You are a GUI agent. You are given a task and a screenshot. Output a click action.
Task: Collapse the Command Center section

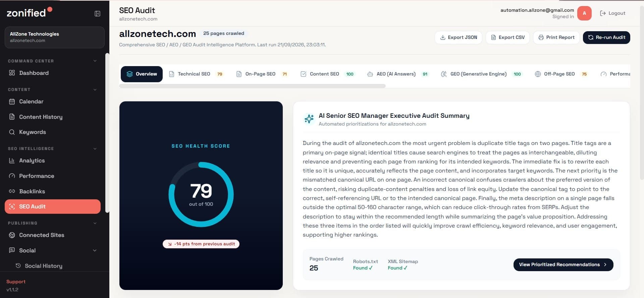pyautogui.click(x=95, y=61)
